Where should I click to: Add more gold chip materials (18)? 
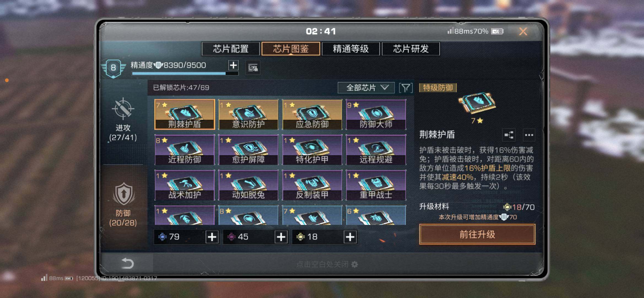coord(350,237)
